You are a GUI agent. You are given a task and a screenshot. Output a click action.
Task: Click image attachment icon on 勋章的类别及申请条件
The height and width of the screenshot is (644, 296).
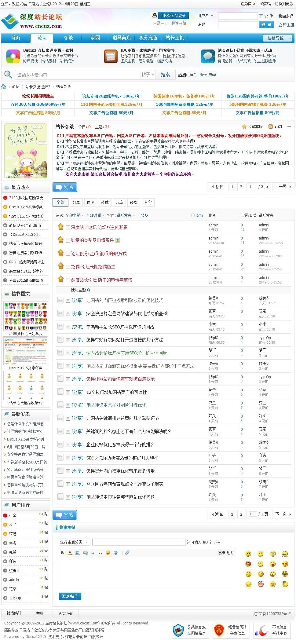[x=118, y=240]
